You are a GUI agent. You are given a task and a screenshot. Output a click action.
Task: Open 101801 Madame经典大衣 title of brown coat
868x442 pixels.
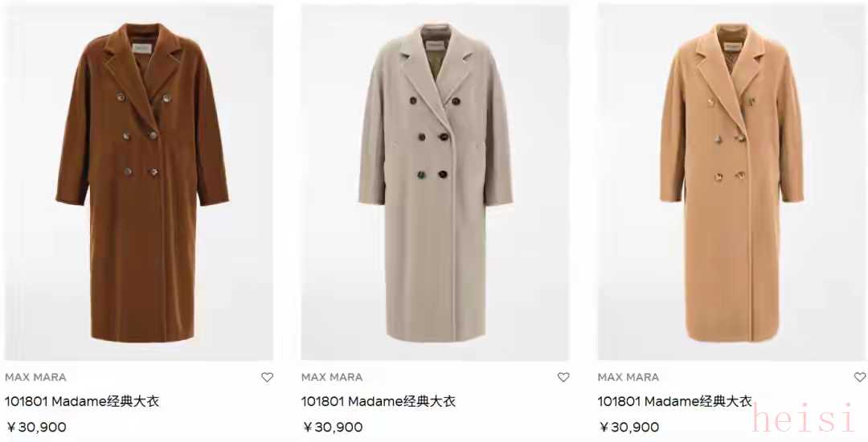click(x=82, y=402)
